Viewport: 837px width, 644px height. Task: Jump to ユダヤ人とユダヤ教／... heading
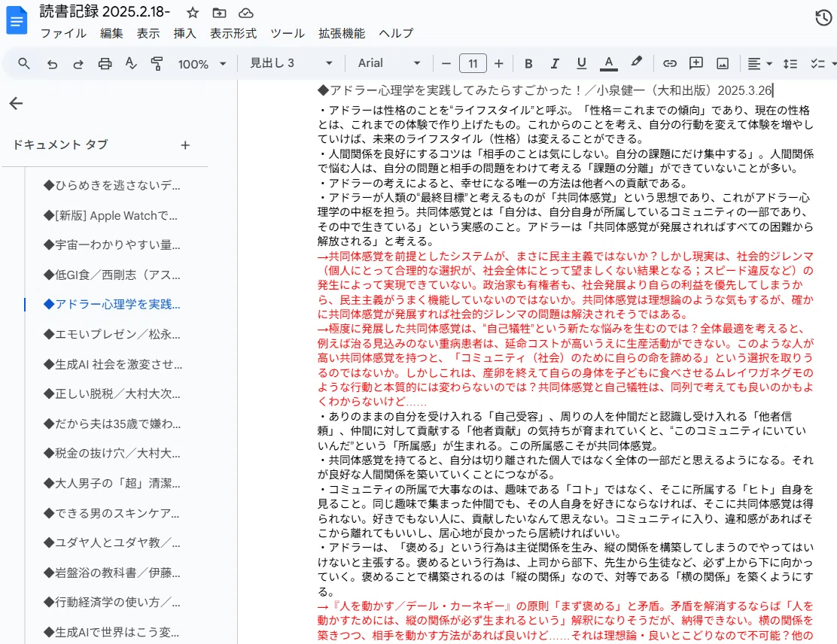click(x=112, y=542)
